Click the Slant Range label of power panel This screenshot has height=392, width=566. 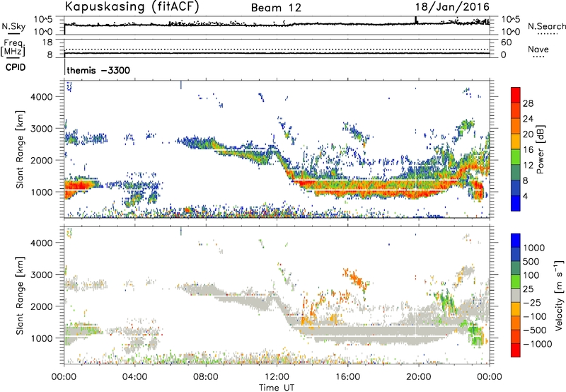20,149
